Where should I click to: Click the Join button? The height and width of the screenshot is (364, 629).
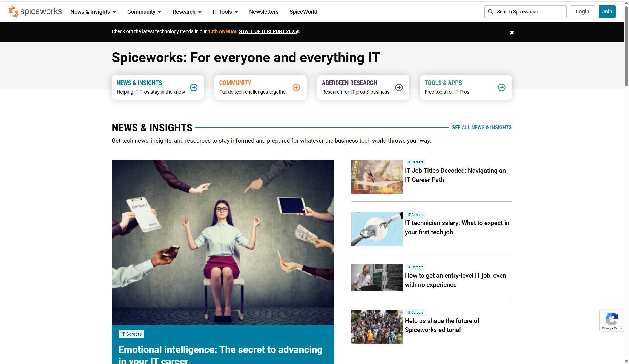607,11
